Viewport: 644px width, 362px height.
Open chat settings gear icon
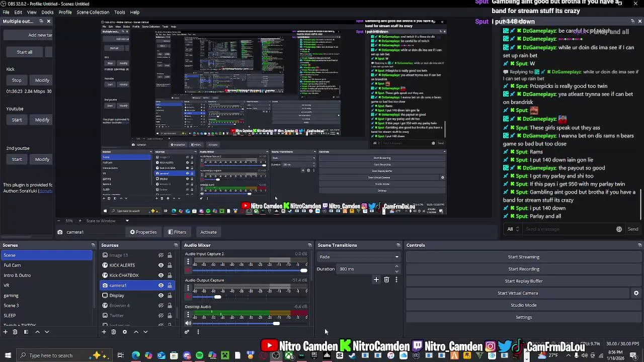pos(619,229)
